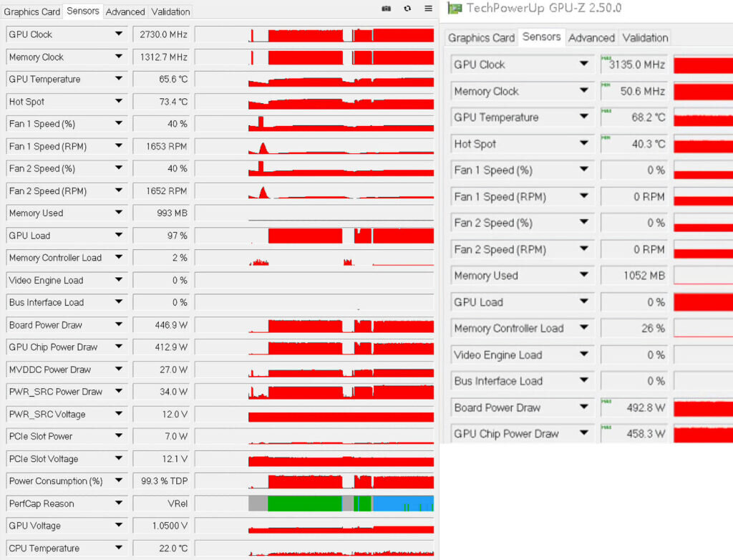Expand Bus Interface Load dropdown in left window

[x=119, y=301]
